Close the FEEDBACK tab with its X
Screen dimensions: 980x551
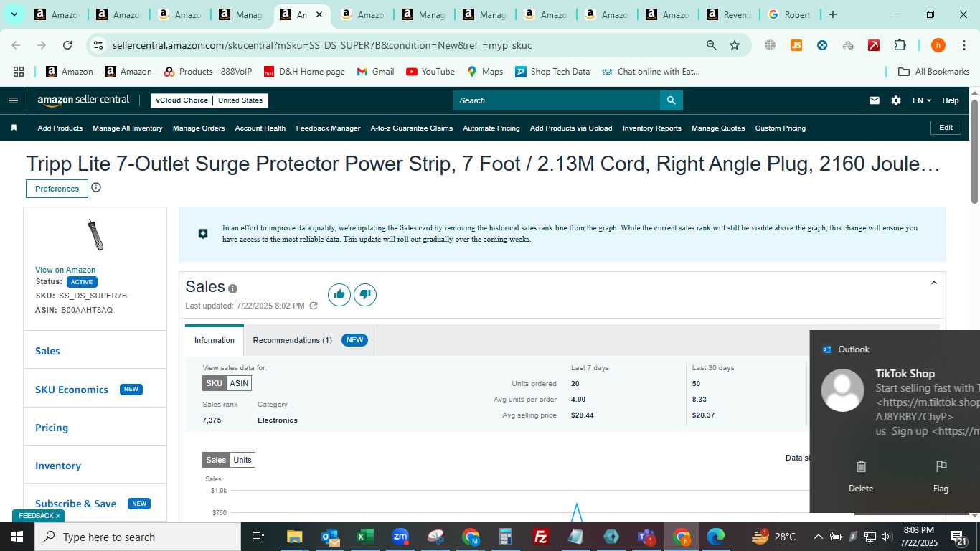pyautogui.click(x=58, y=516)
